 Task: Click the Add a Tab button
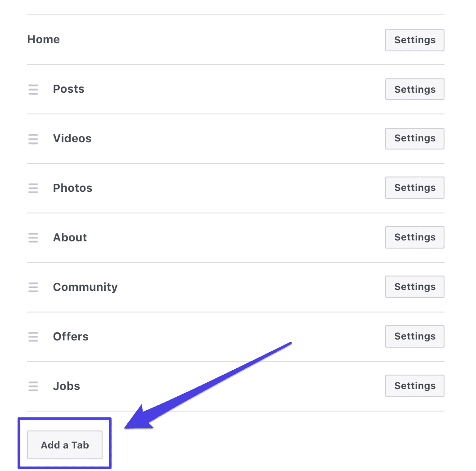coord(64,445)
